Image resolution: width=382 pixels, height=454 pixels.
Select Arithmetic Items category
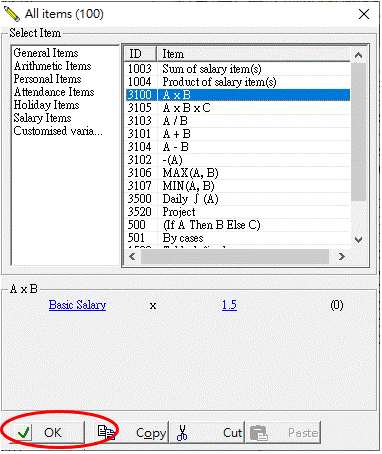[x=52, y=66]
